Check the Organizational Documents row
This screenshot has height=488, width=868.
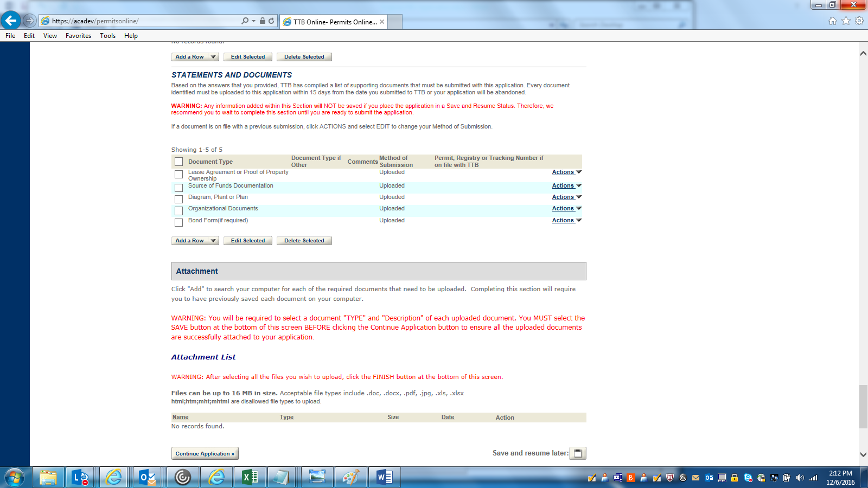[x=178, y=210]
